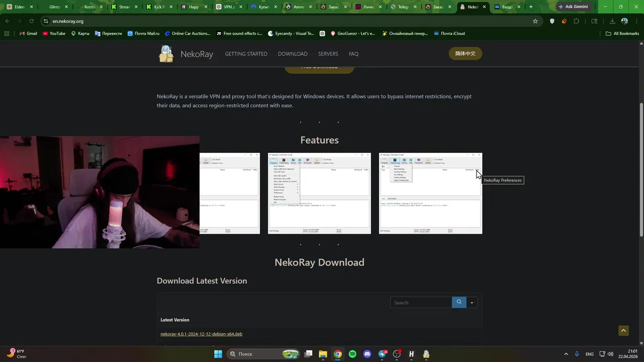Open the weather widget showing 61°F Clear
The width and height of the screenshot is (644, 362).
(x=17, y=354)
